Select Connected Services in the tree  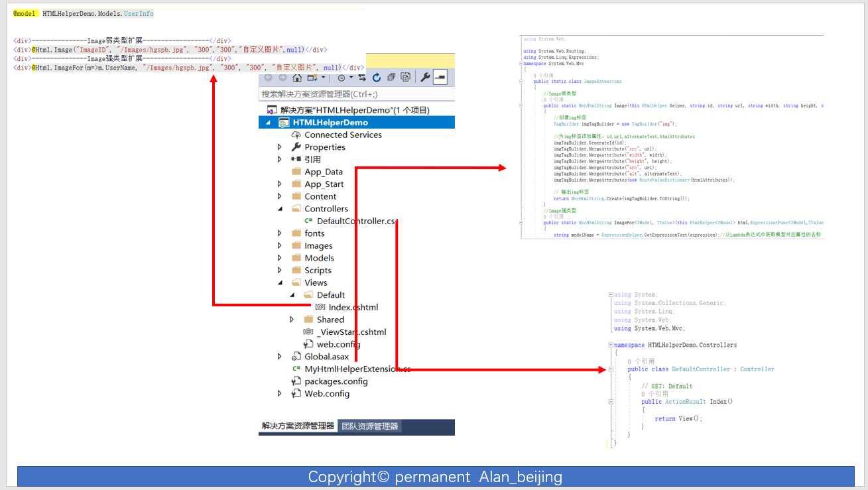pos(343,135)
